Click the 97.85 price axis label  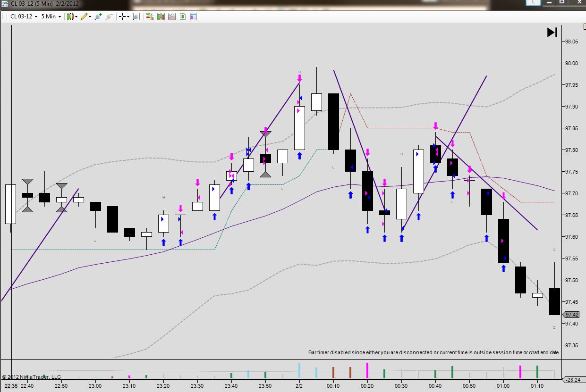pos(571,128)
